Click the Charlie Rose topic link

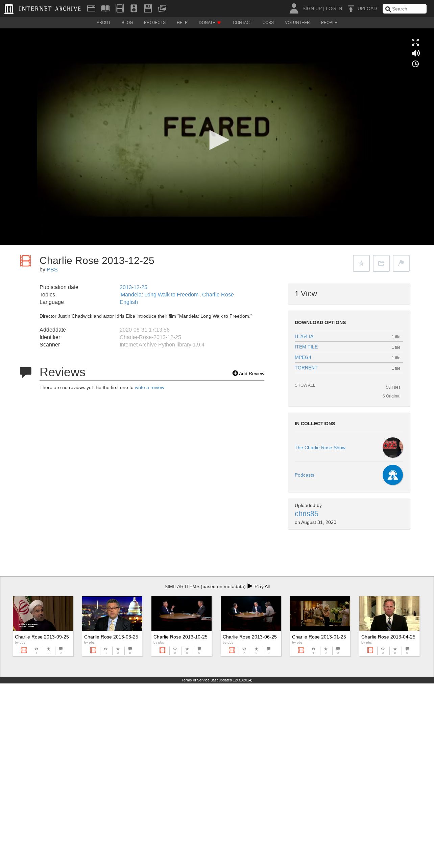tap(218, 294)
